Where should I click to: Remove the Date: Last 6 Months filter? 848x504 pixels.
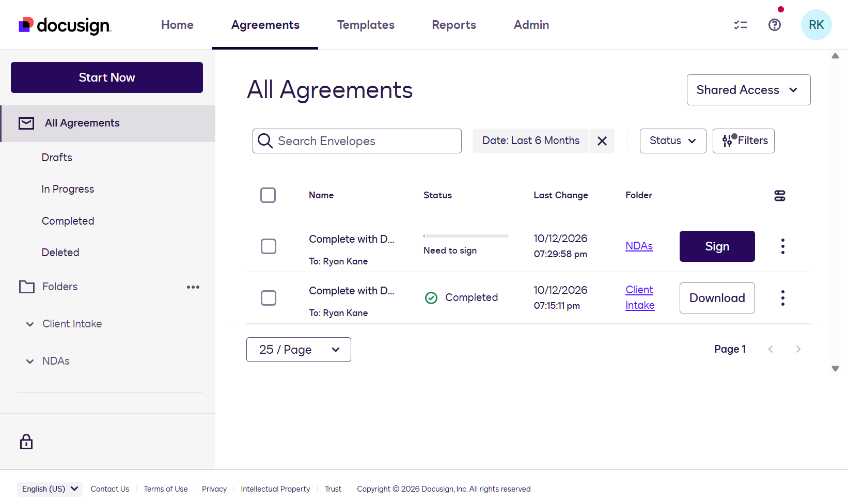602,141
